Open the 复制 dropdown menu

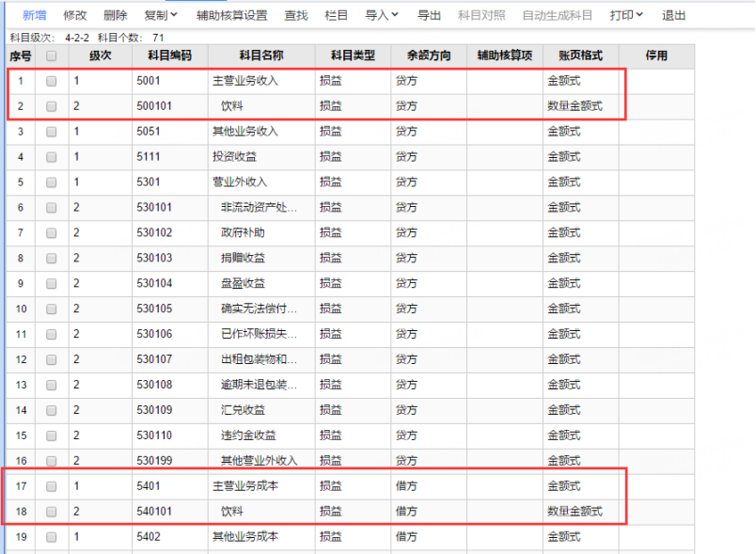click(161, 16)
